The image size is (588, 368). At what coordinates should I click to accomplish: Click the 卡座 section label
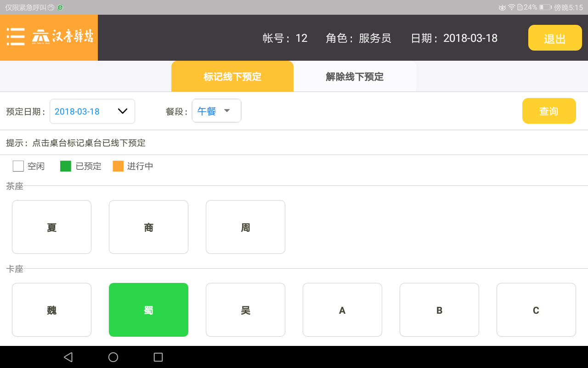tap(15, 269)
